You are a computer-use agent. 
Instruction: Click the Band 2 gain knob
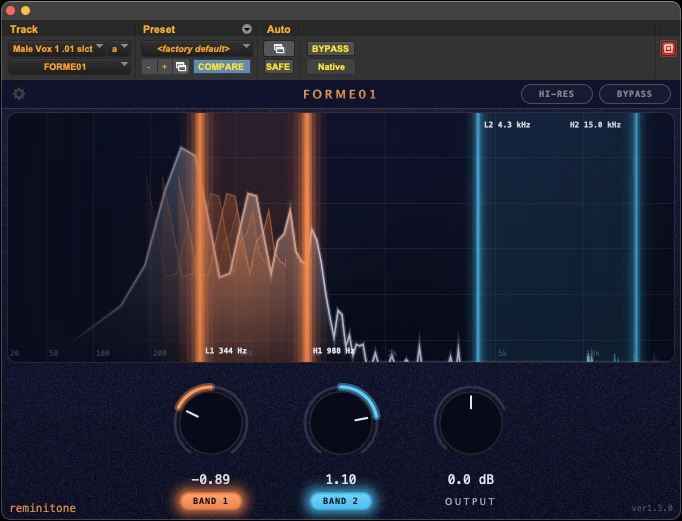341,422
